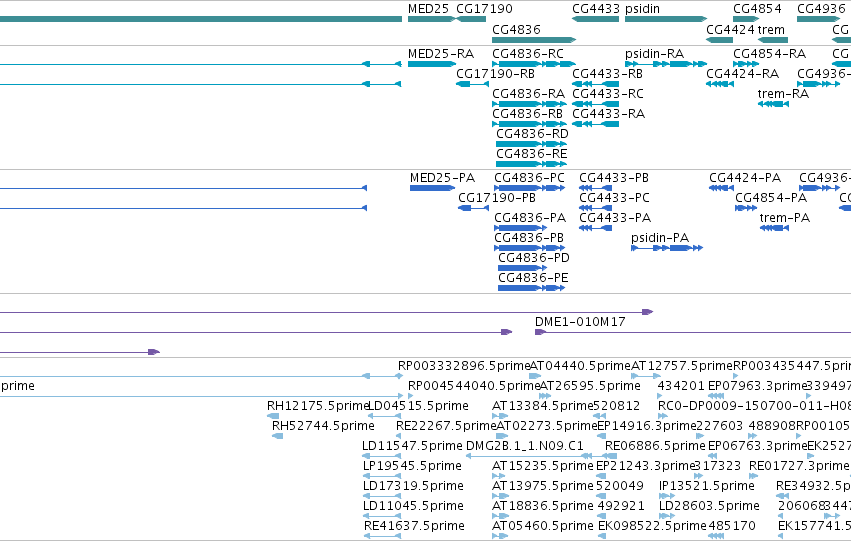The image size is (851, 541).
Task: Click the LP19545.5prime EST label
Action: pos(412,467)
